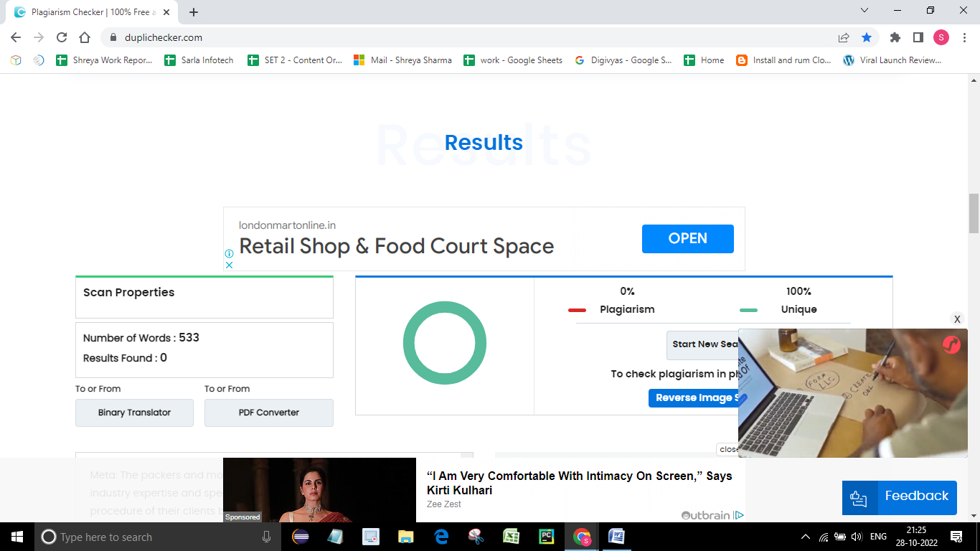Open Mail - Shreya Sharma bookmark
The width and height of the screenshot is (980, 551).
402,60
